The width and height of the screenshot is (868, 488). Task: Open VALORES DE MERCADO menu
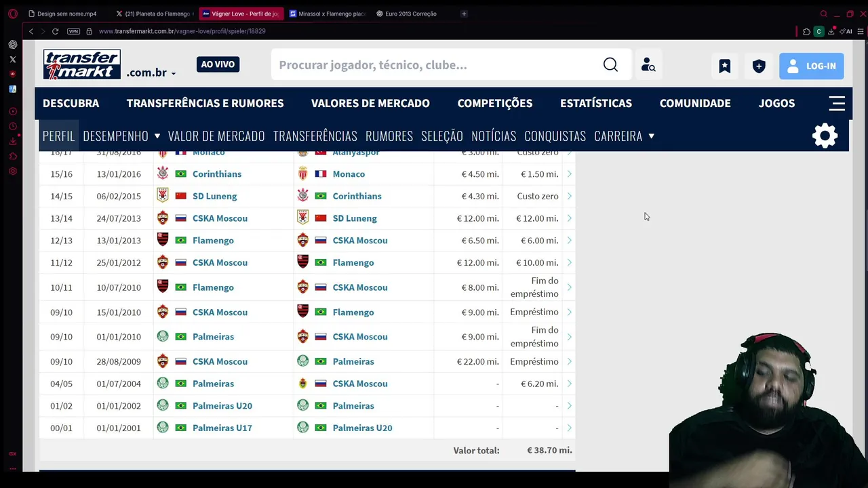pos(370,103)
